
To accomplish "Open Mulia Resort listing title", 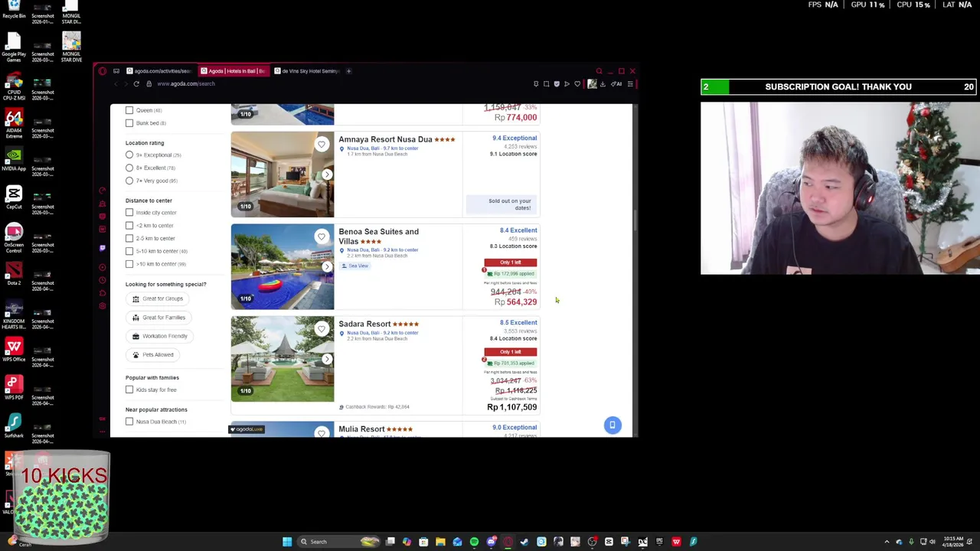I will click(361, 429).
